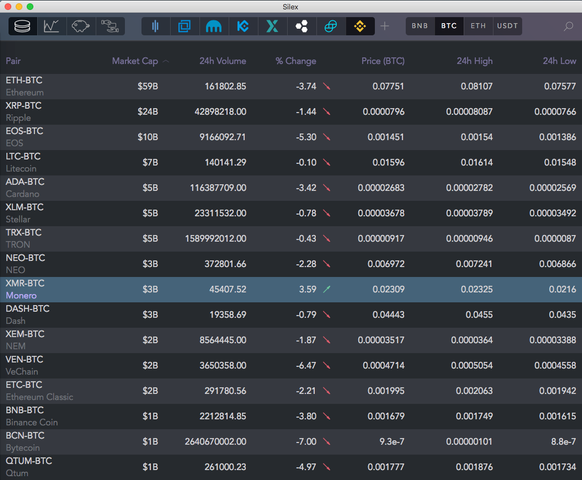
Task: Select the KuCoin exchange icon
Action: [x=243, y=26]
